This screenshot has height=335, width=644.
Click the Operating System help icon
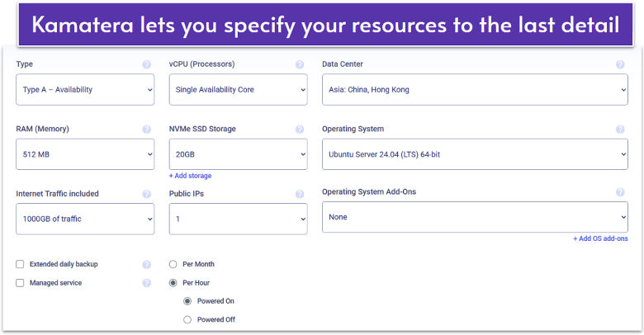pos(620,130)
